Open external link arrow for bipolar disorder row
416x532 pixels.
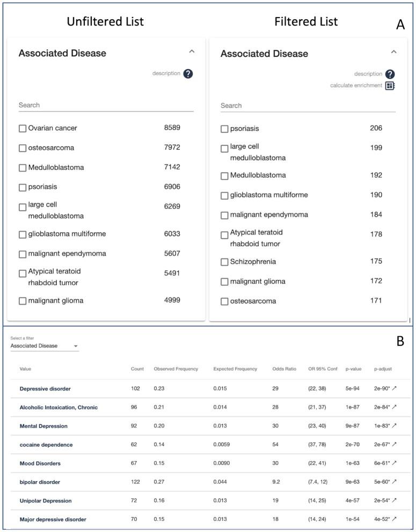click(395, 482)
